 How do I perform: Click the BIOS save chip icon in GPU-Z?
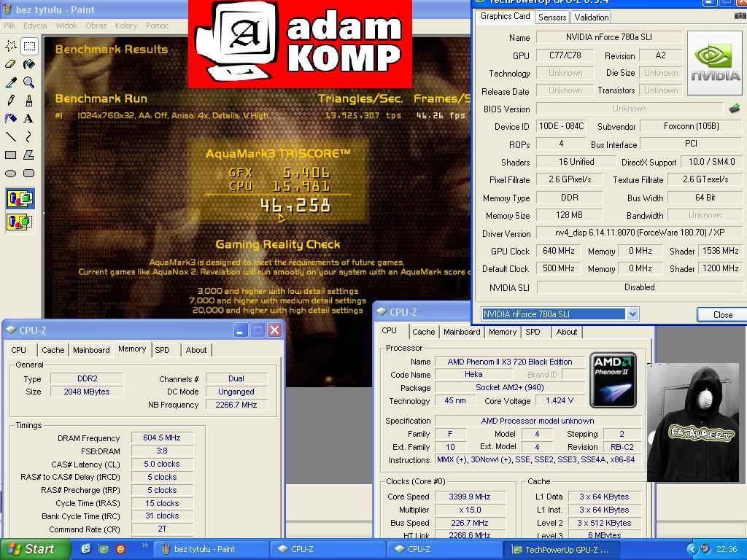pos(735,109)
